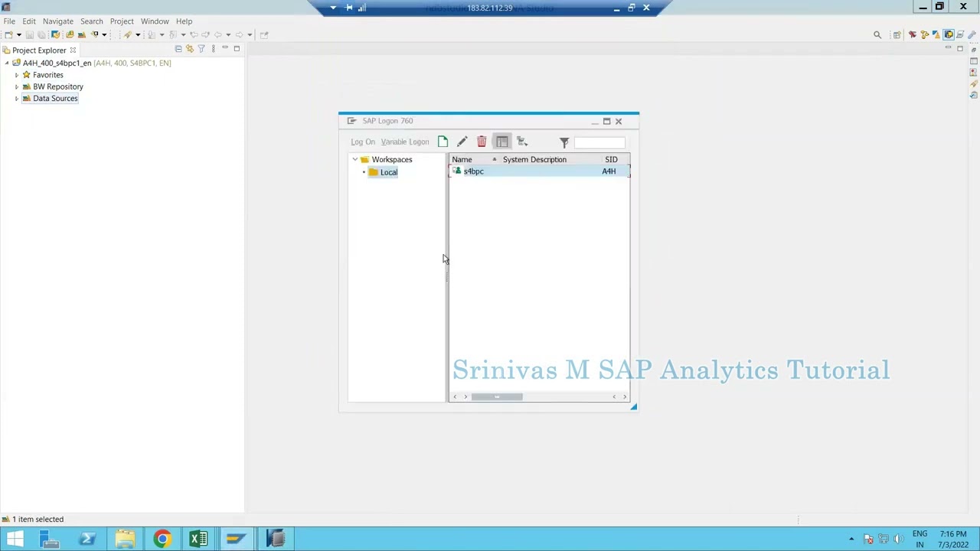
Task: Click the New toolbar icon
Action: click(8, 34)
